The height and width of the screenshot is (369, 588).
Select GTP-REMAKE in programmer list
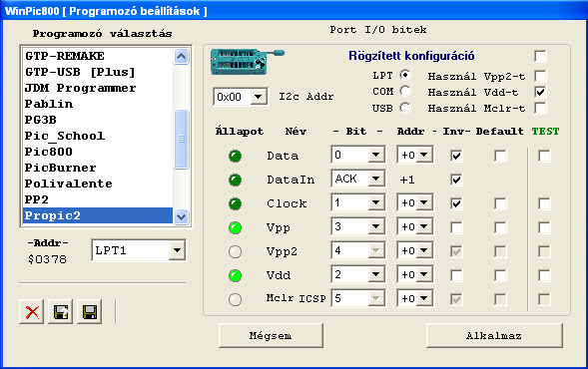pyautogui.click(x=98, y=56)
